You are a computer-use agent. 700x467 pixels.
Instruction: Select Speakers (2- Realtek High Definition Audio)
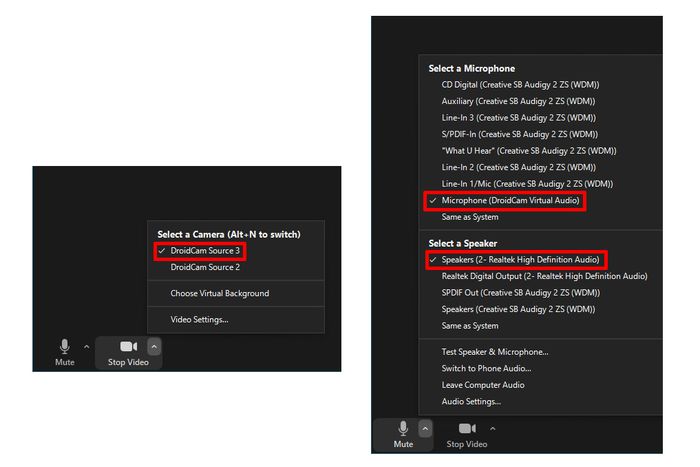(x=520, y=260)
